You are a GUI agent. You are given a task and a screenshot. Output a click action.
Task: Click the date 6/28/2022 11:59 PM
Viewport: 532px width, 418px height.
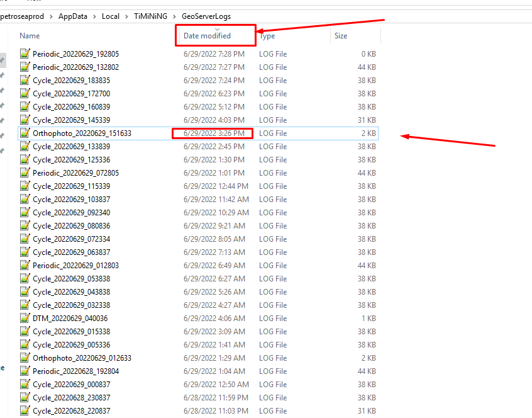tap(216, 398)
